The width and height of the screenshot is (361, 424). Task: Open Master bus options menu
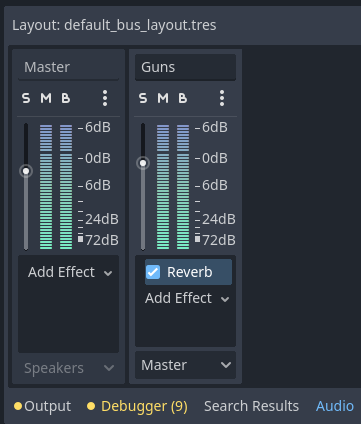point(105,98)
